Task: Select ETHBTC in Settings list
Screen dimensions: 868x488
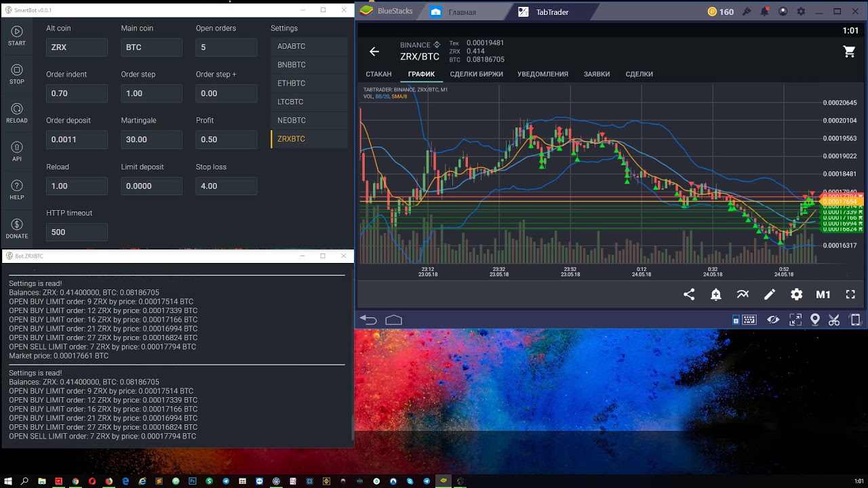Action: tap(309, 83)
